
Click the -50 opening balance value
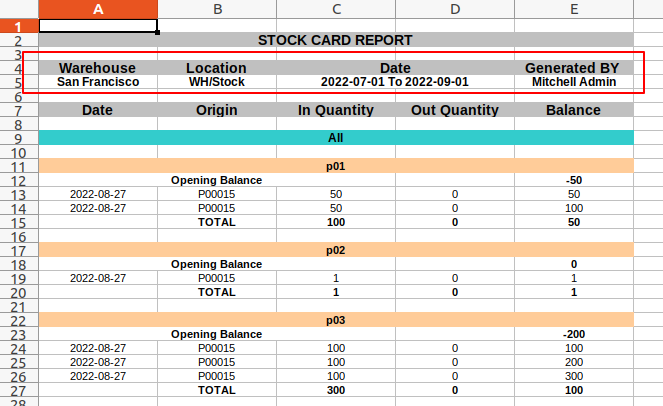(574, 180)
